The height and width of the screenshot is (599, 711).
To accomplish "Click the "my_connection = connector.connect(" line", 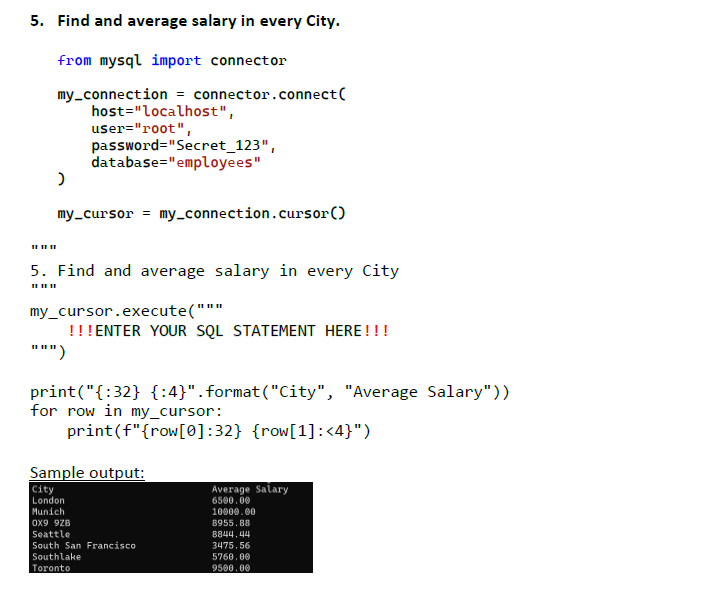I will pyautogui.click(x=201, y=95).
